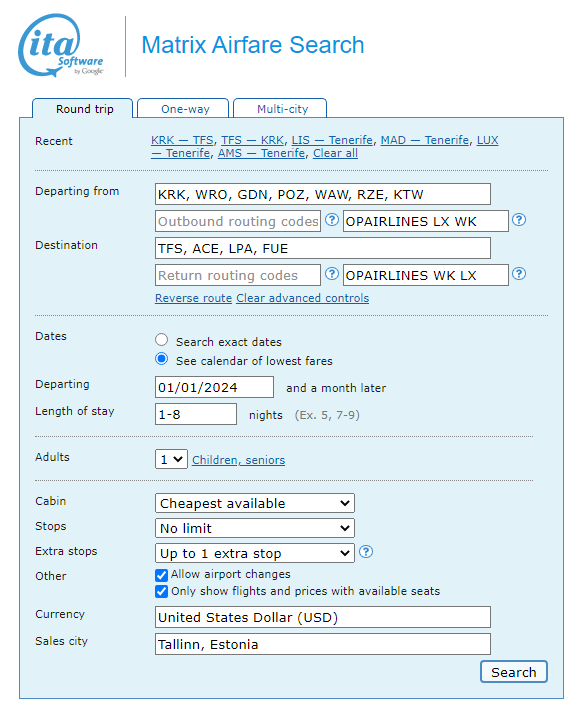This screenshot has height=712, width=578.
Task: Open help icon next to Return routing codes
Action: 332,274
